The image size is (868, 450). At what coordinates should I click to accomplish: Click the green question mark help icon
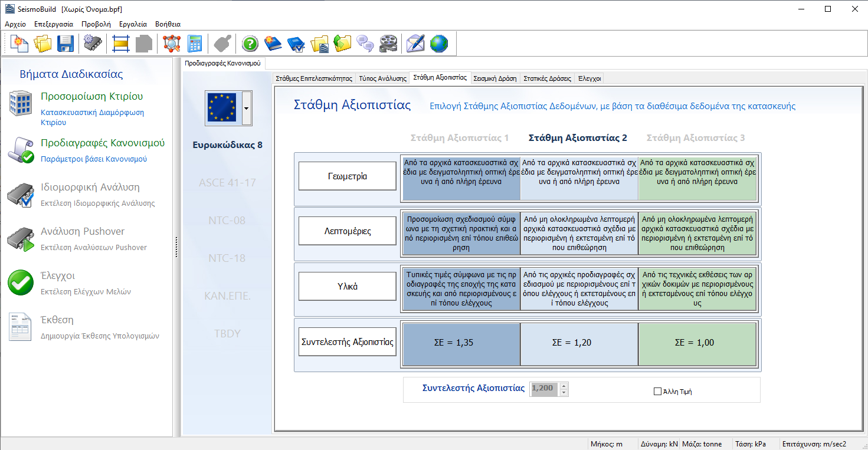tap(250, 44)
